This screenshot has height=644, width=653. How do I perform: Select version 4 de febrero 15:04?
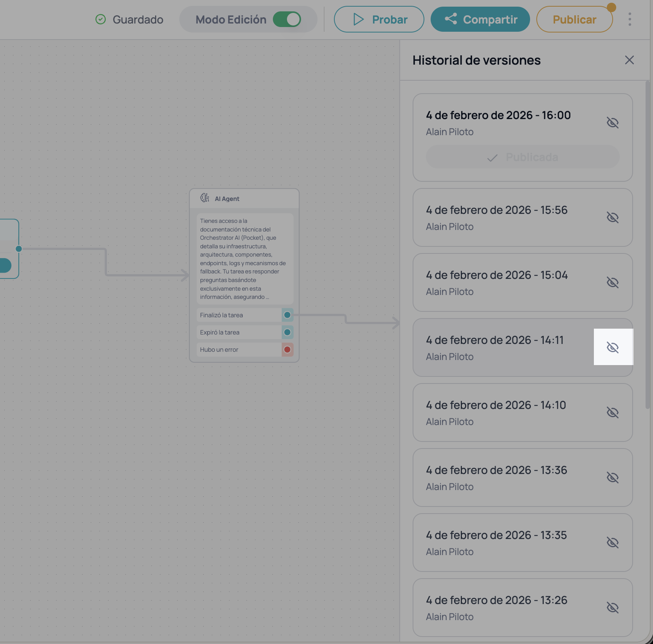coord(523,282)
